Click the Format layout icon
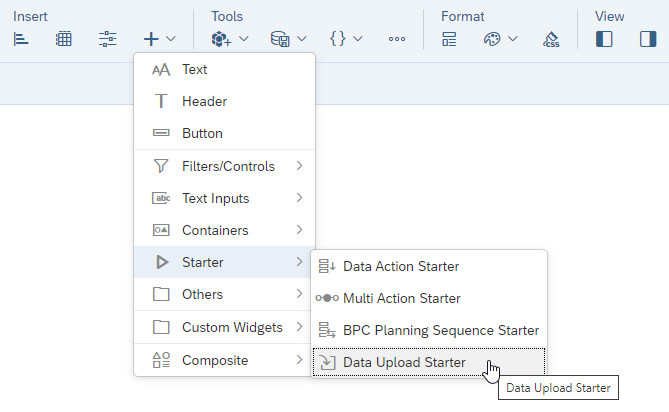This screenshot has height=412, width=669. click(x=450, y=39)
